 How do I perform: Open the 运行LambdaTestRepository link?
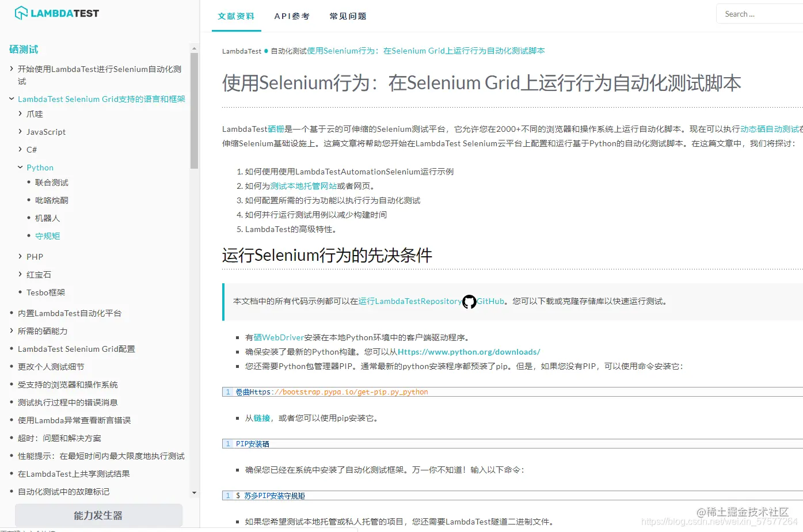click(409, 301)
